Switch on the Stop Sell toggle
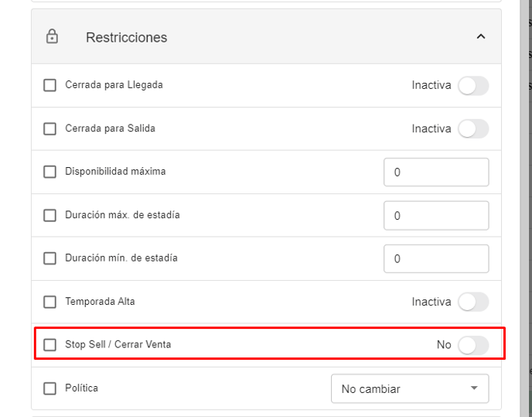Screen dimensions: 532x417 [x=472, y=345]
